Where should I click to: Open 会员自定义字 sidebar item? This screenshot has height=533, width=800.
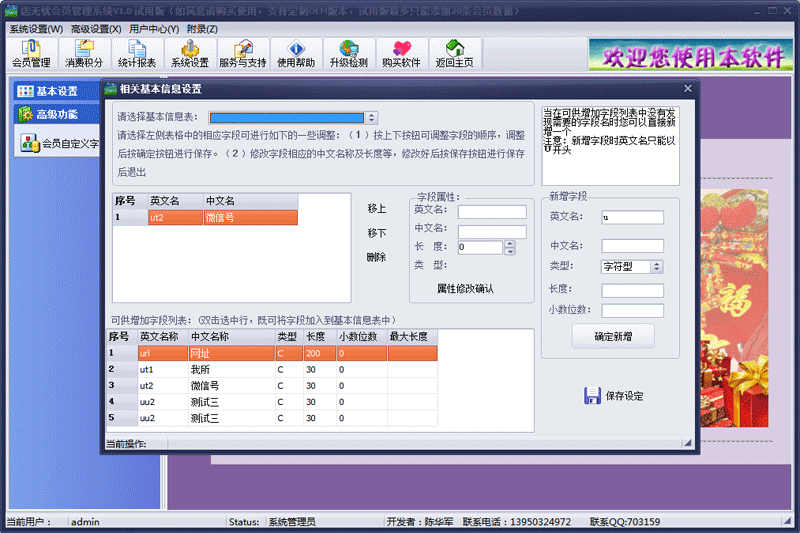[x=60, y=144]
